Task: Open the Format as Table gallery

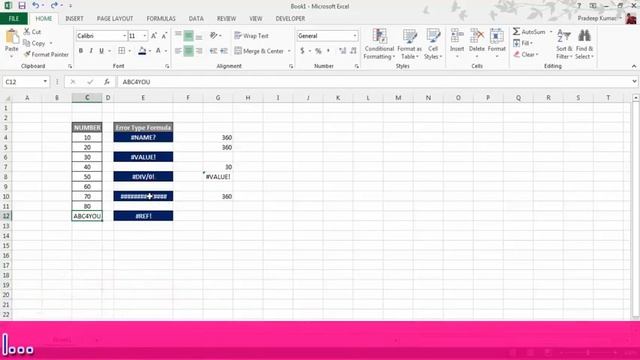Action: tap(409, 44)
